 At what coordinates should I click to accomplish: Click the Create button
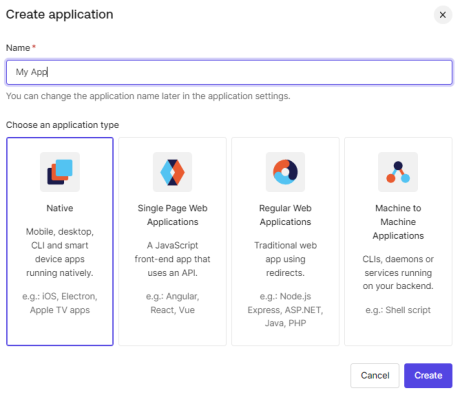pos(428,376)
